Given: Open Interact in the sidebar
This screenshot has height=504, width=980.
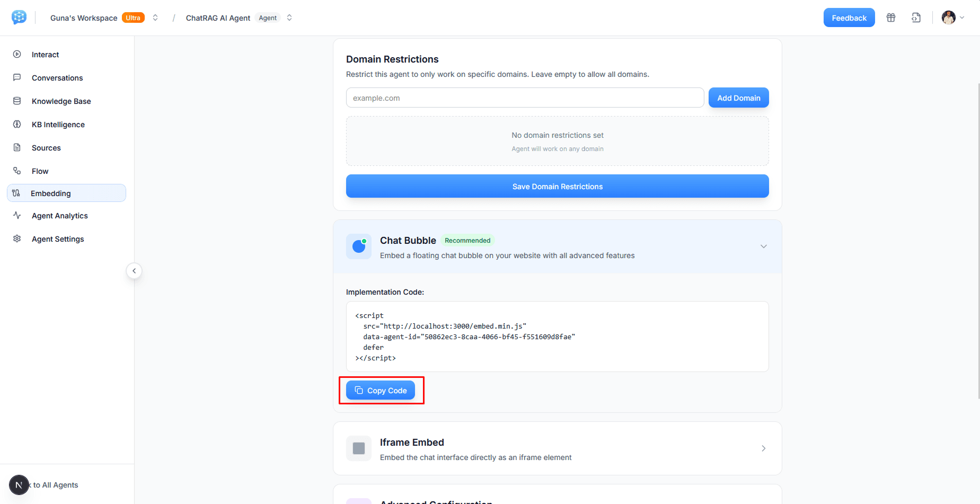Looking at the screenshot, I should [x=66, y=55].
